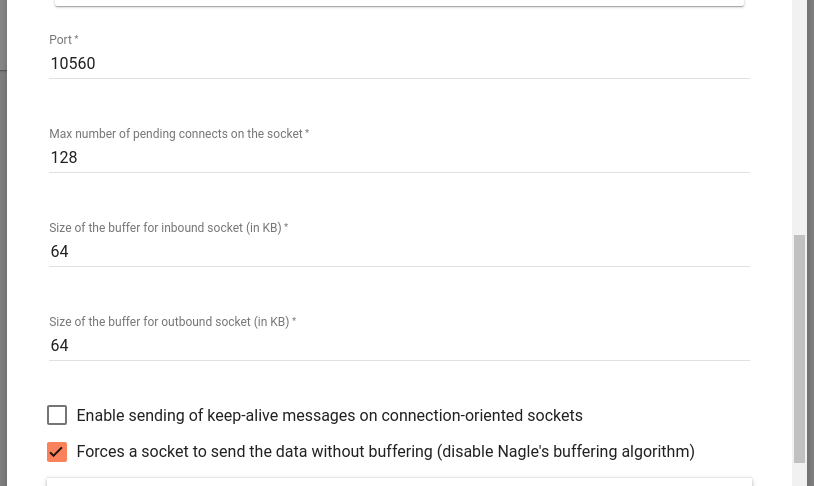Click the vertical scrollbar thumb
The image size is (814, 486).
pos(799,348)
